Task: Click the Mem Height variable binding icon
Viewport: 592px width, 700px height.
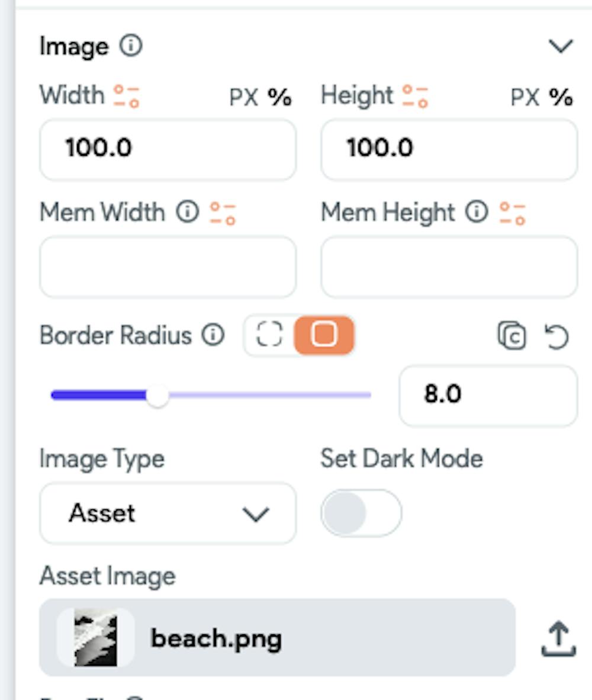Action: (512, 213)
